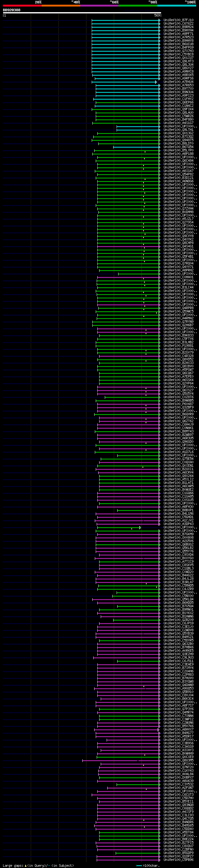Click the red ~20% identity legend bar
The width and height of the screenshot is (199, 868).
[22, 6]
